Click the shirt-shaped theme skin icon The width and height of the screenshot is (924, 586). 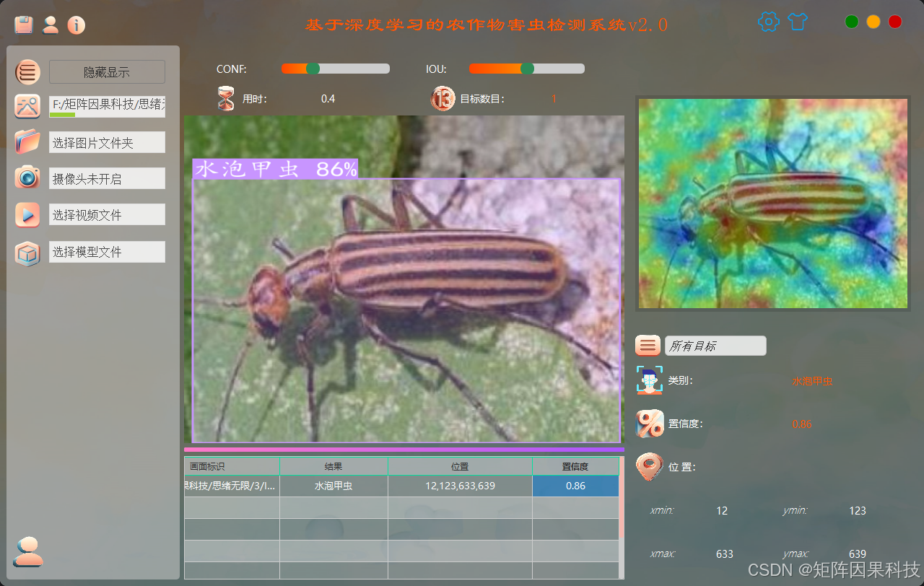coord(798,22)
